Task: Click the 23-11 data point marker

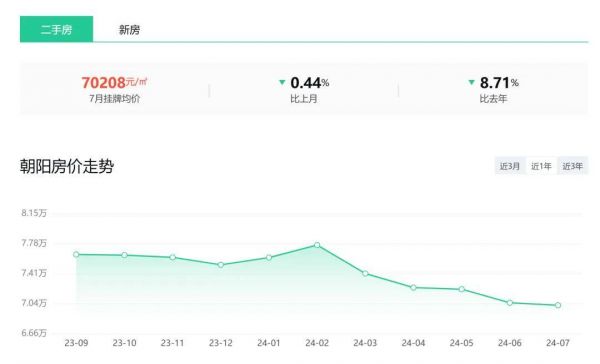Action: [173, 257]
